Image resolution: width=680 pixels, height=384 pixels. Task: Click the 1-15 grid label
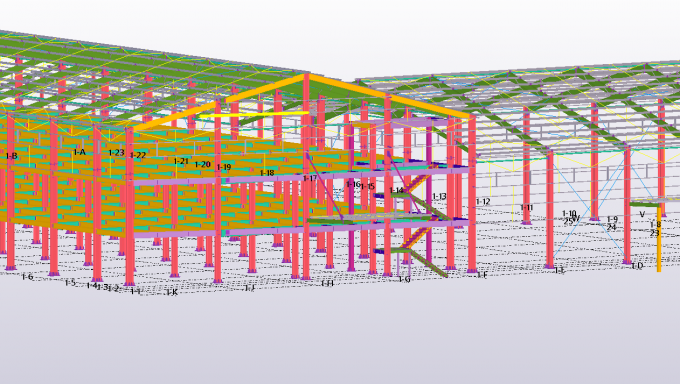[x=367, y=186]
